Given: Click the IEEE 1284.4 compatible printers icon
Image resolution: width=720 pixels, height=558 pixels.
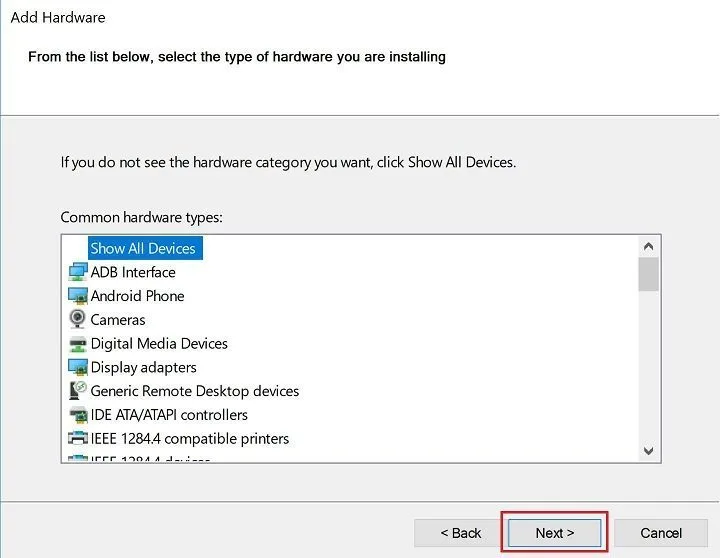Looking at the screenshot, I should (x=78, y=438).
